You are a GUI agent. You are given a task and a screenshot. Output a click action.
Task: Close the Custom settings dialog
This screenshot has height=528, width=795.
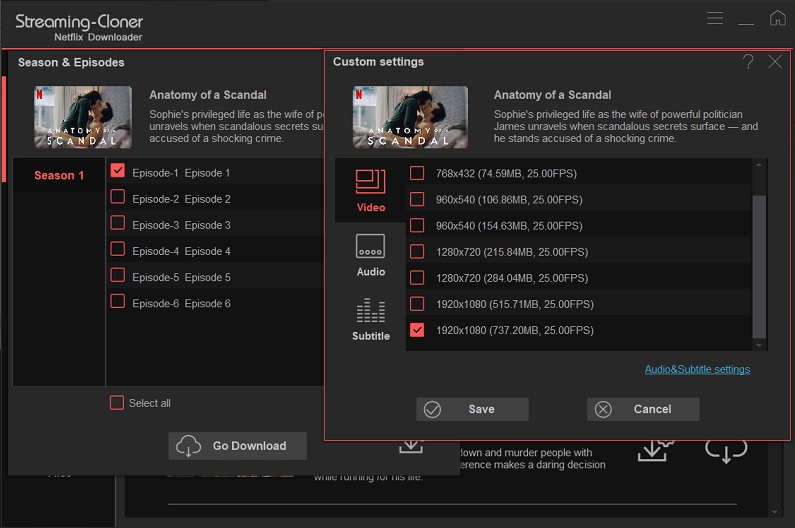(x=775, y=62)
